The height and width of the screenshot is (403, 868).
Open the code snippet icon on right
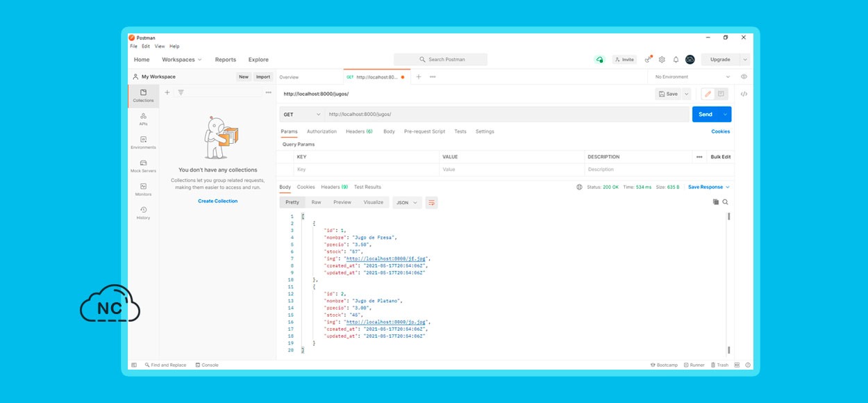point(744,94)
